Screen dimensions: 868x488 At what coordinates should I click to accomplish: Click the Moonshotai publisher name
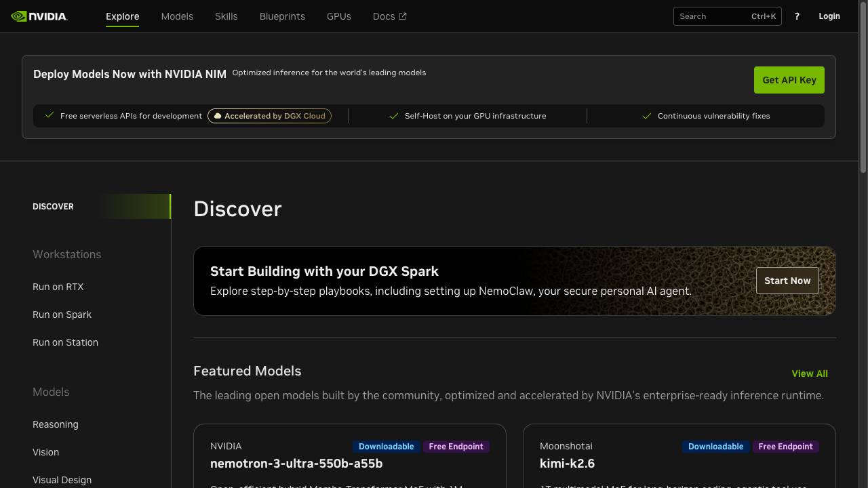566,446
